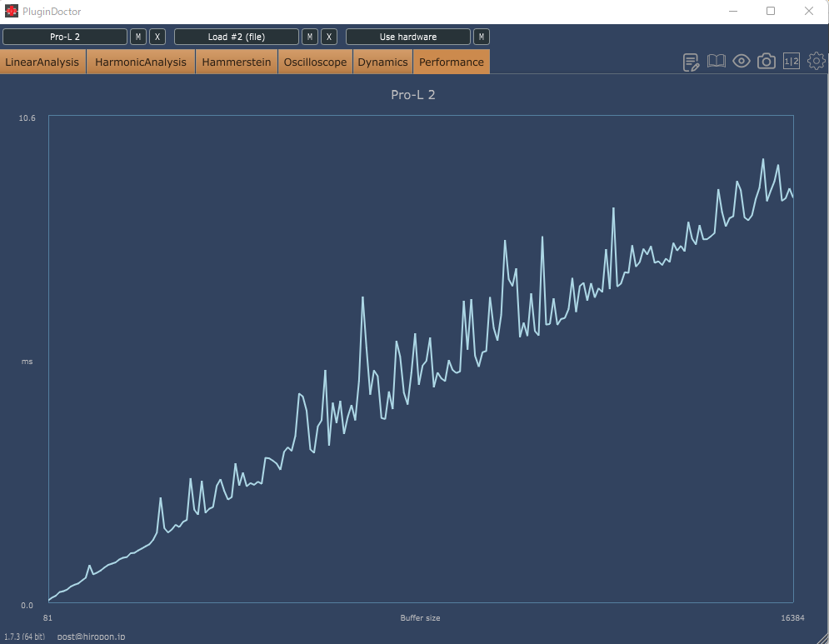
Task: Open the manual book icon
Action: coord(717,62)
